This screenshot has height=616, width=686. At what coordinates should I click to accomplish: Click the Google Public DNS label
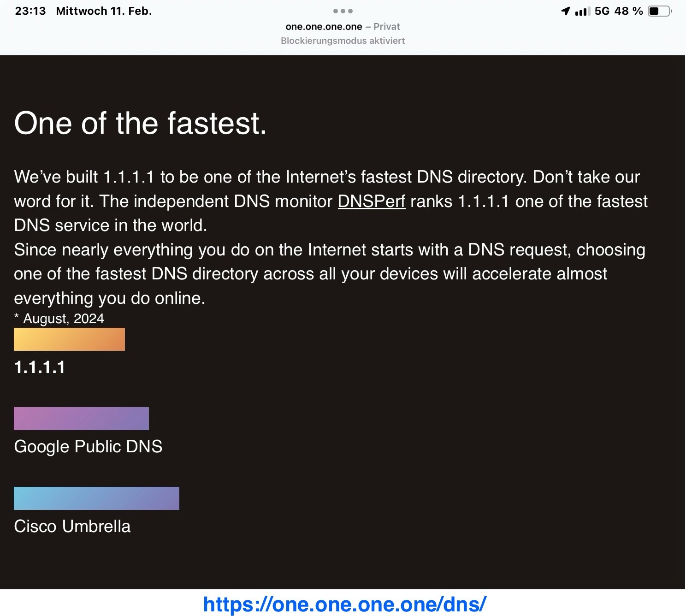pos(88,447)
